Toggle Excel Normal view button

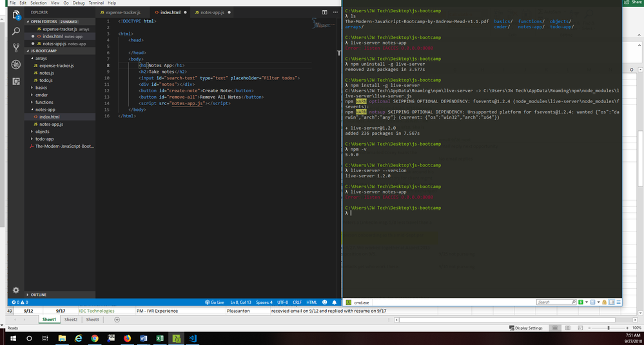click(x=555, y=328)
